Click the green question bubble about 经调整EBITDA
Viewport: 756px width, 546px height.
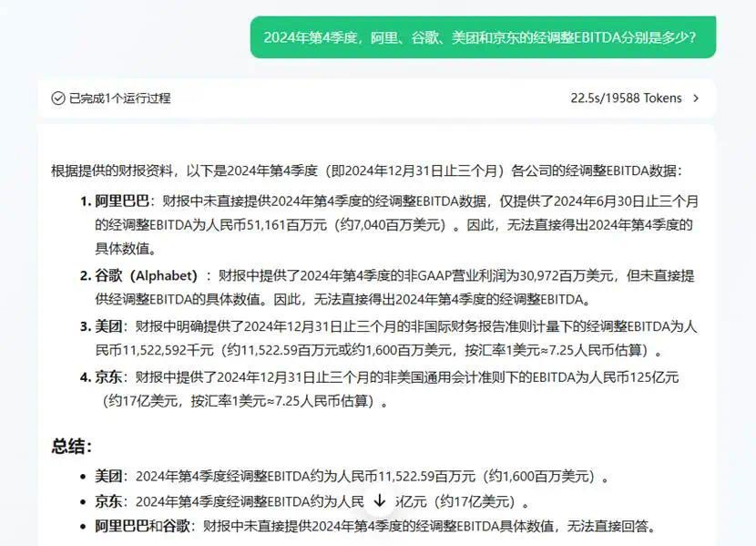tap(483, 37)
